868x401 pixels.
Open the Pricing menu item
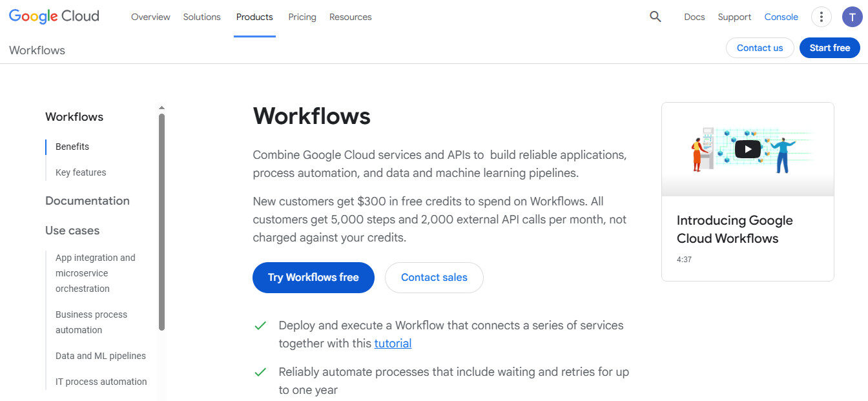coord(302,17)
